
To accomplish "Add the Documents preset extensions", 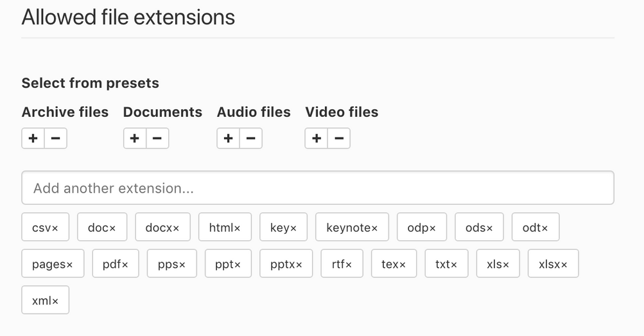I will coord(135,138).
